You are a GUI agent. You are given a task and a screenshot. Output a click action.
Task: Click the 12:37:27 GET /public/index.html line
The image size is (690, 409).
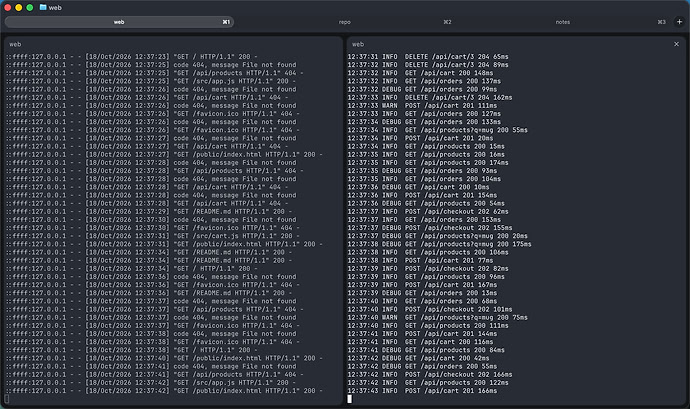tap(164, 155)
